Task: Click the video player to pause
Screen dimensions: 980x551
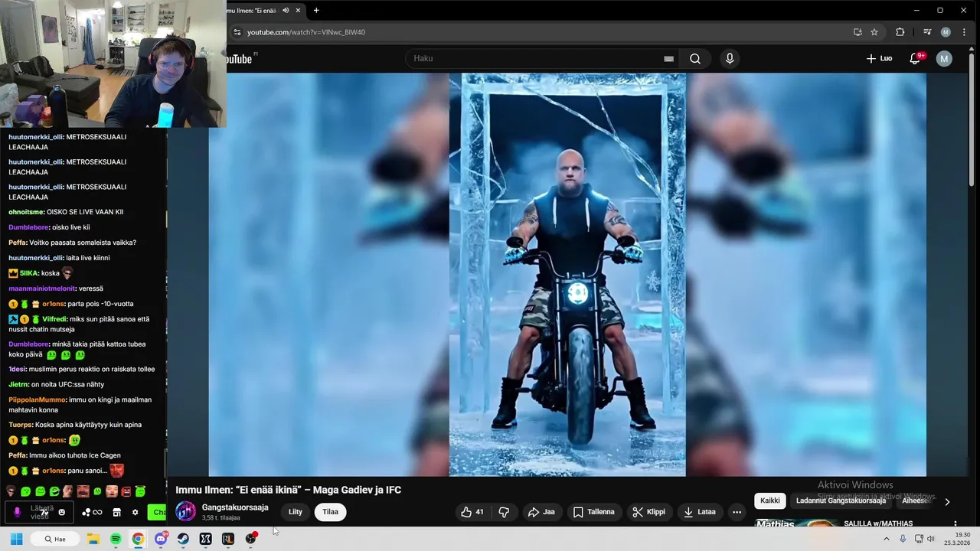Action: pyautogui.click(x=567, y=274)
